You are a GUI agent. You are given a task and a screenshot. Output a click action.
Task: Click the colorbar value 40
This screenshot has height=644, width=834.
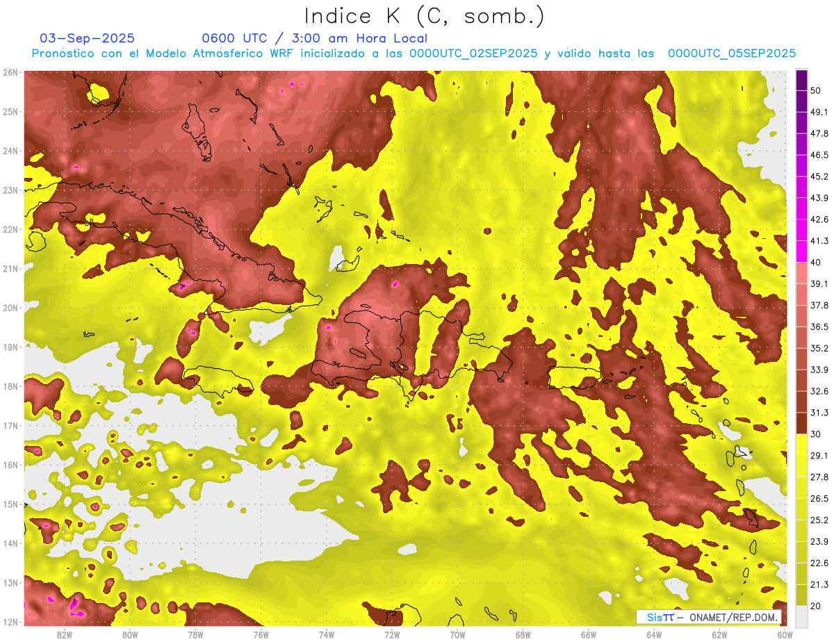coord(817,262)
